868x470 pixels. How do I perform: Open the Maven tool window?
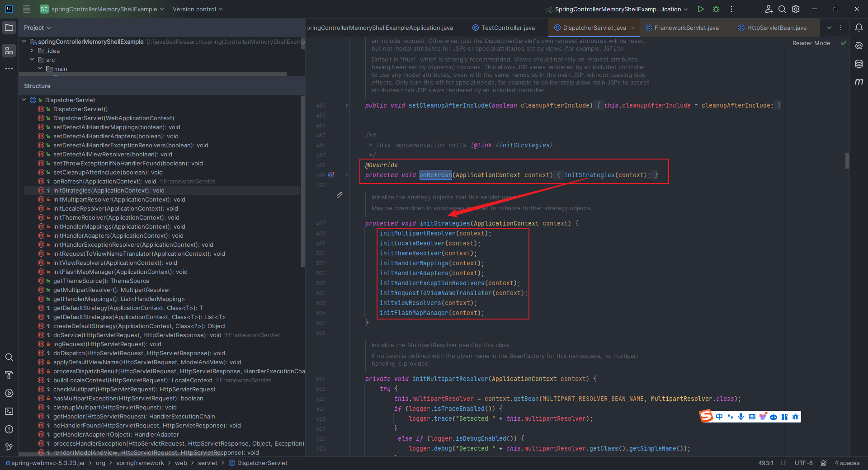point(859,82)
